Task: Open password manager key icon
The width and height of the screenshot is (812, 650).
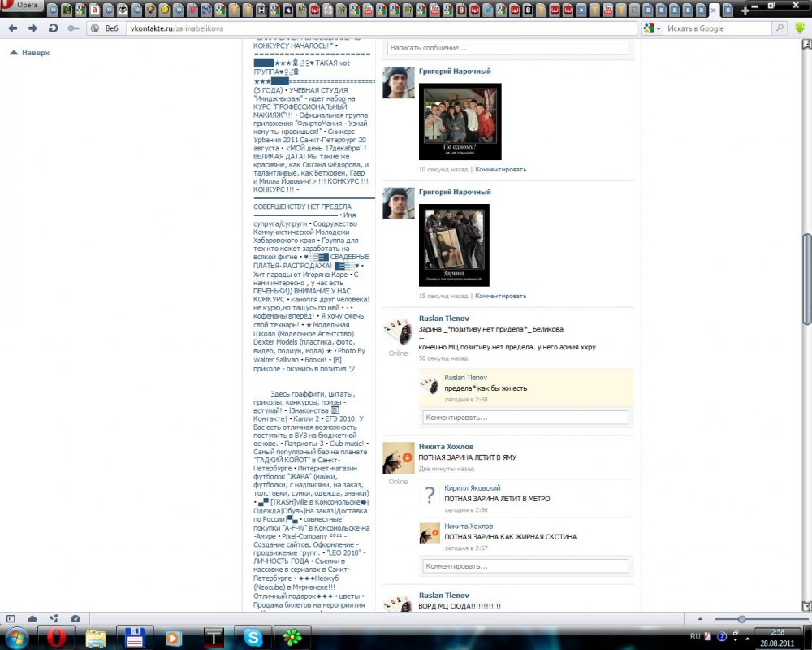Action: pos(74,28)
